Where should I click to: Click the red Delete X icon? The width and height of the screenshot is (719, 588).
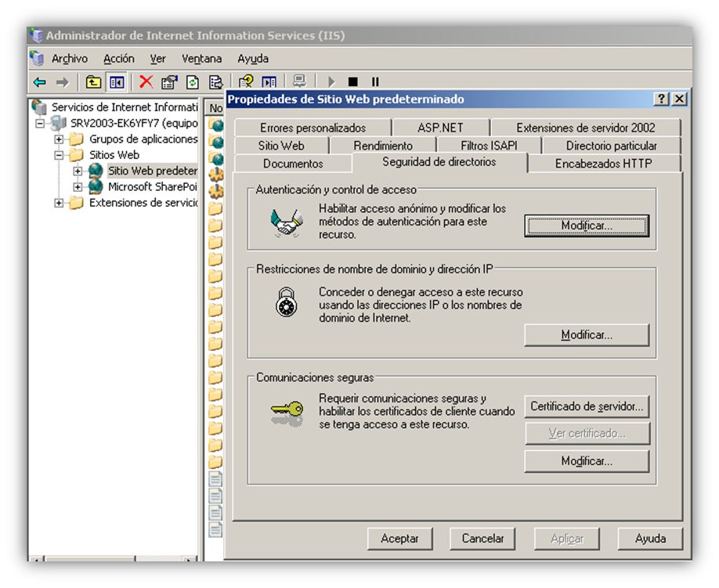click(x=146, y=82)
